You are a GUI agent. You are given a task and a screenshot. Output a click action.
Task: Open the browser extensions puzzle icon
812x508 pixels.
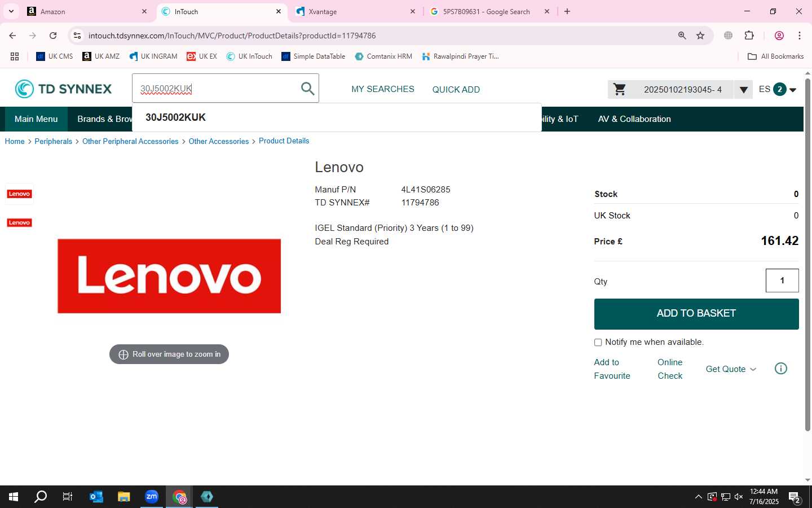point(749,36)
